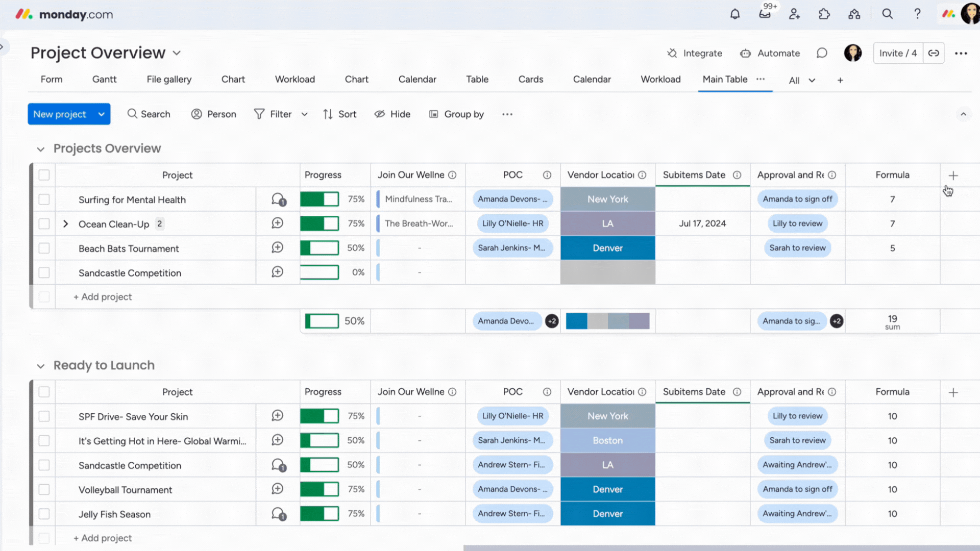Open the board discussion speech bubble

click(x=822, y=53)
